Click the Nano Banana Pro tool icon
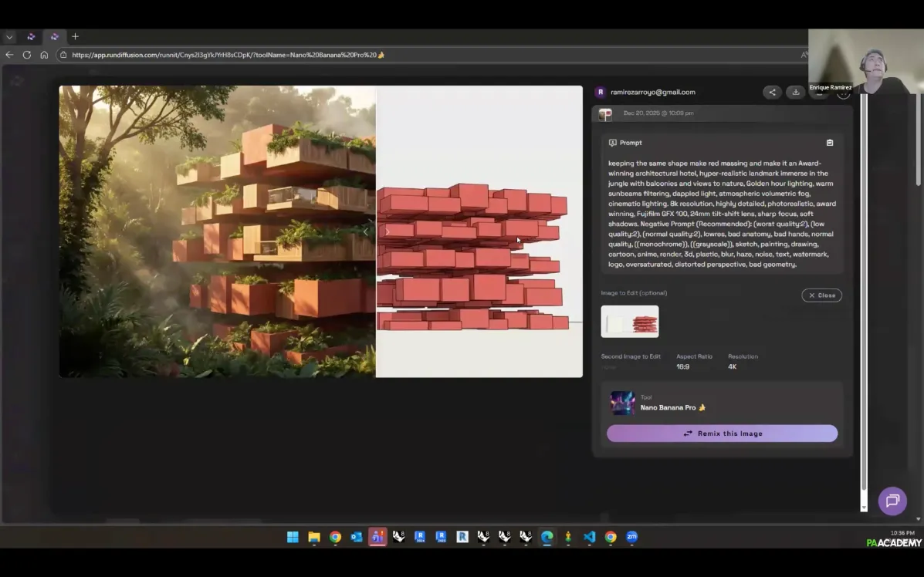This screenshot has width=924, height=577. [x=622, y=403]
